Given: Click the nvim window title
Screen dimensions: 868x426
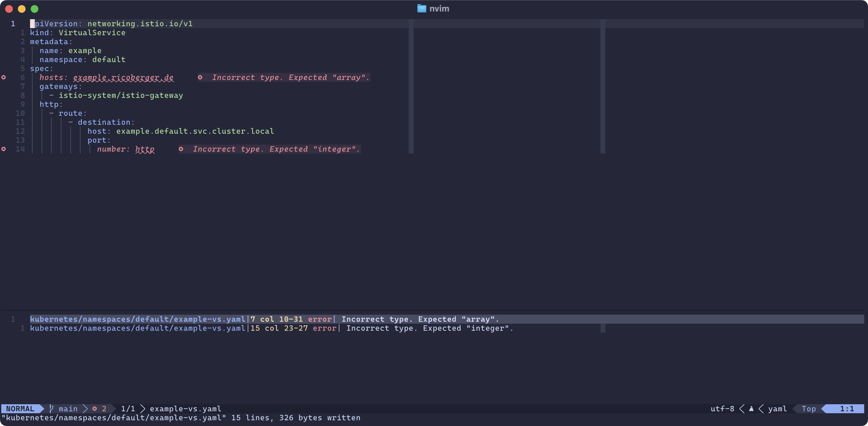Looking at the screenshot, I should point(439,8).
